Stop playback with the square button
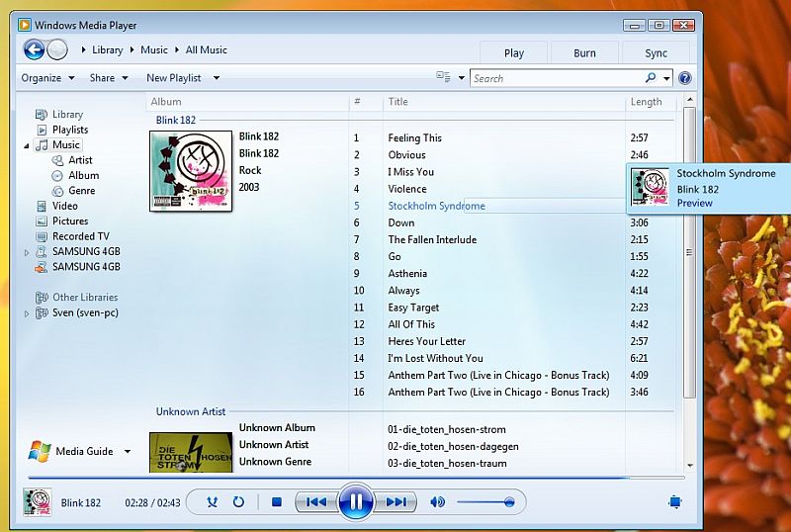 (x=277, y=502)
